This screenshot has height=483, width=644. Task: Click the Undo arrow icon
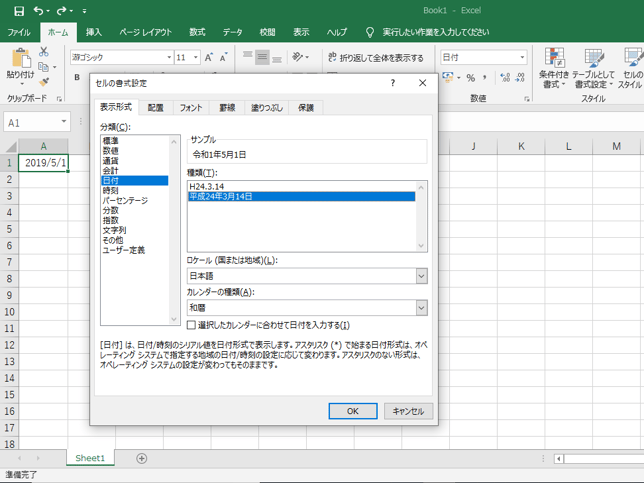coord(38,11)
